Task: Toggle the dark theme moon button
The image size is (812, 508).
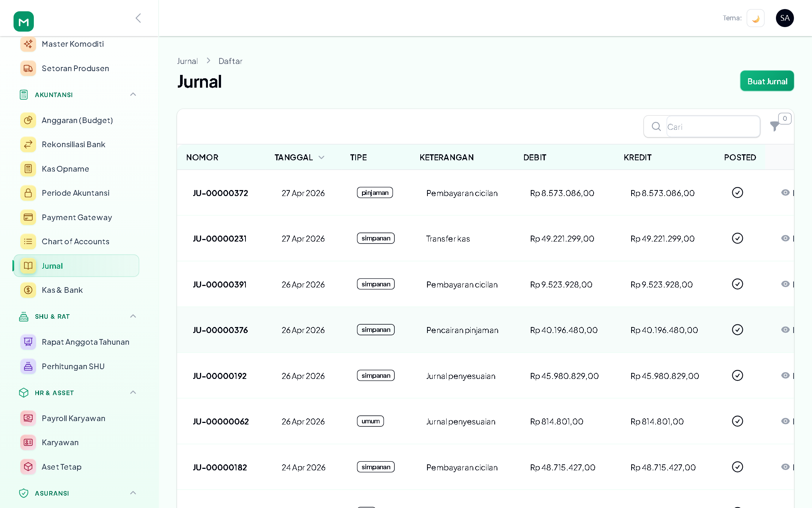Action: 756,18
